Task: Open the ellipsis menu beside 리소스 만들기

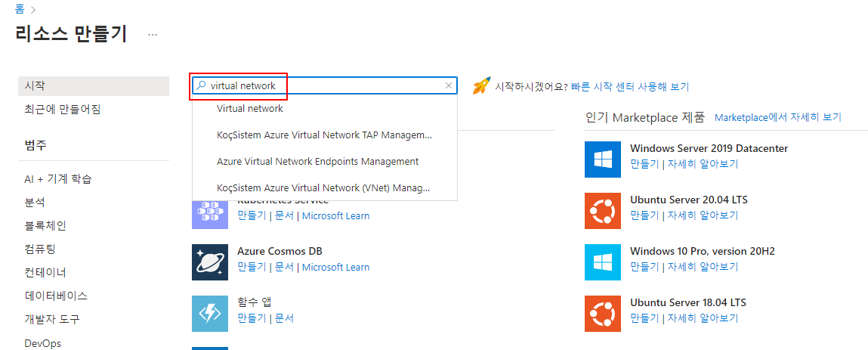Action: coord(153,35)
